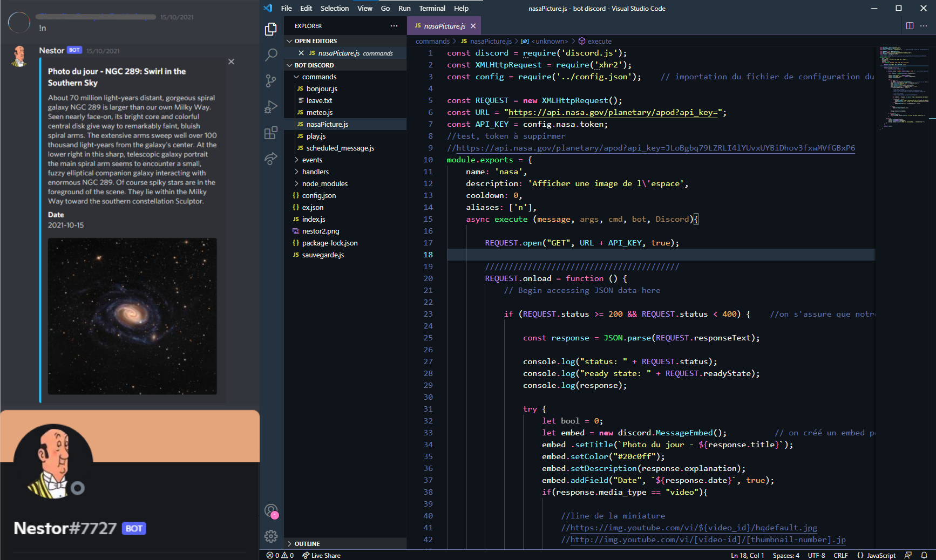Expand the events folder
The image size is (936, 560).
point(312,160)
